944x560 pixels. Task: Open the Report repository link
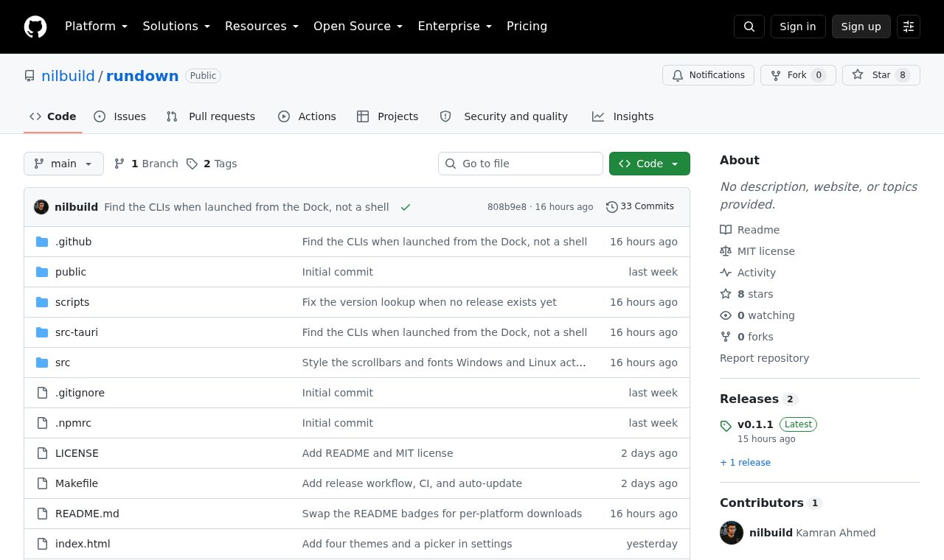(x=764, y=358)
